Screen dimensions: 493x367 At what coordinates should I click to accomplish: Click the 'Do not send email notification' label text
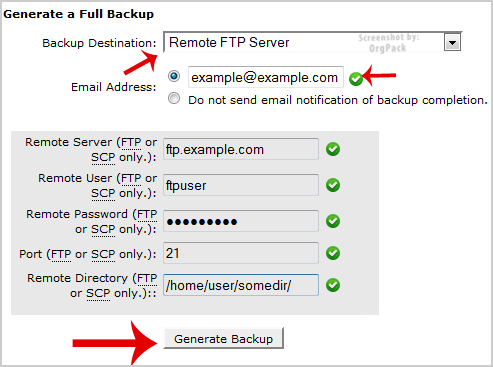tap(338, 100)
